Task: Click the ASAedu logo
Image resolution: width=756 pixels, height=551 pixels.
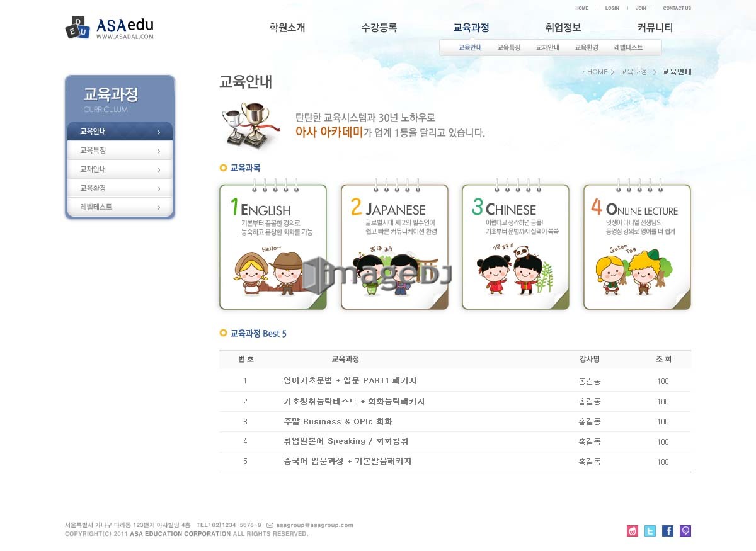Action: [110, 28]
